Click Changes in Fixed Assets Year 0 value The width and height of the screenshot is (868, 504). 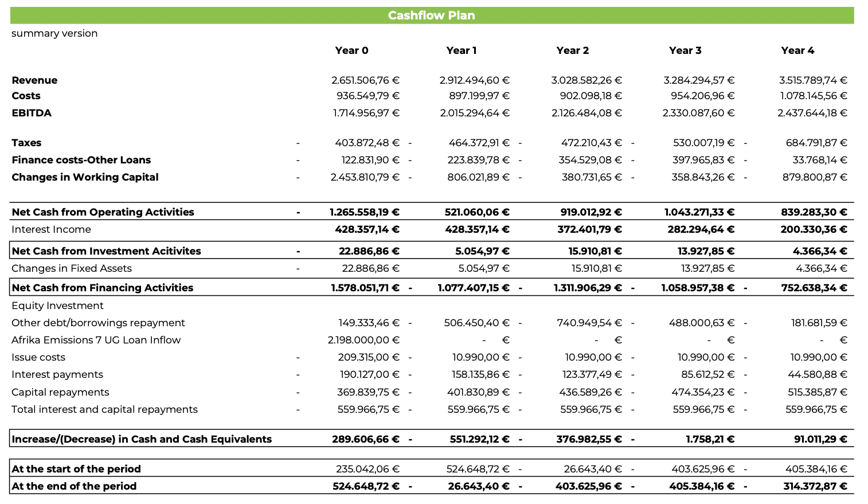point(370,268)
